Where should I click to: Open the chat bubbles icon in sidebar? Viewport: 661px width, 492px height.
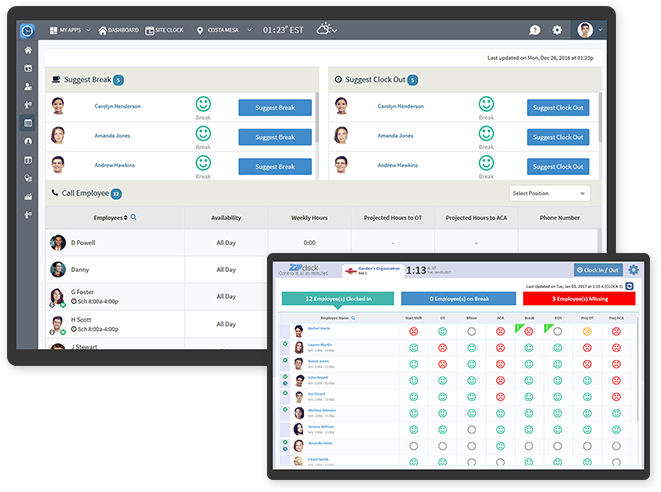pos(28,178)
